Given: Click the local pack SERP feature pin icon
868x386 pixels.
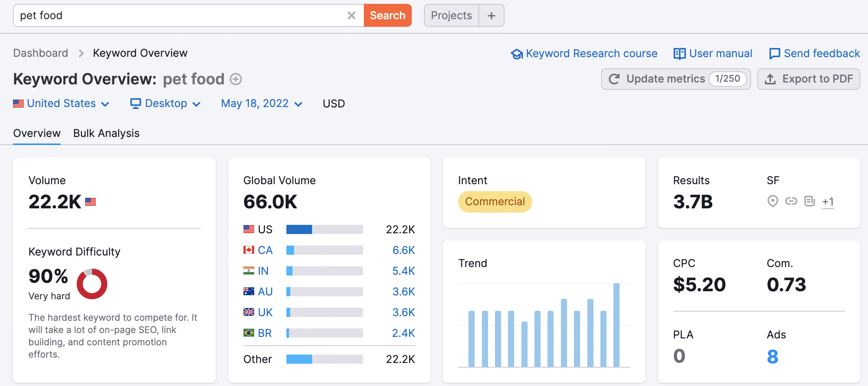Looking at the screenshot, I should [x=773, y=201].
